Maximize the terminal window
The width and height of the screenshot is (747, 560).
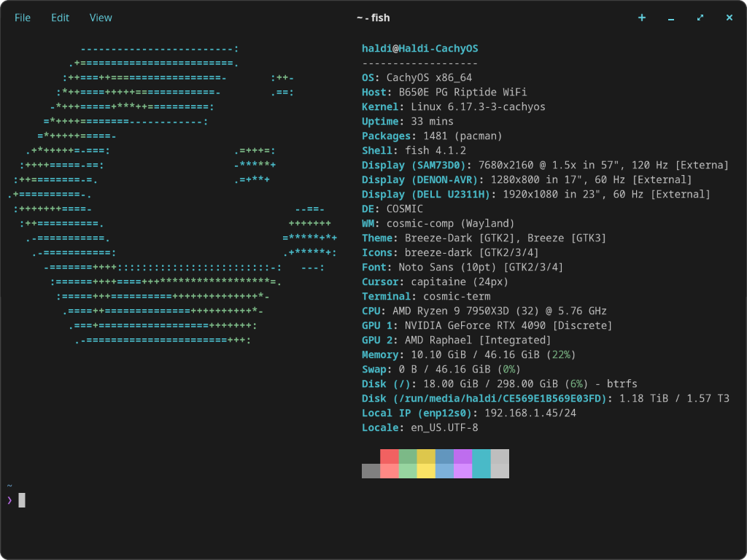tap(700, 17)
